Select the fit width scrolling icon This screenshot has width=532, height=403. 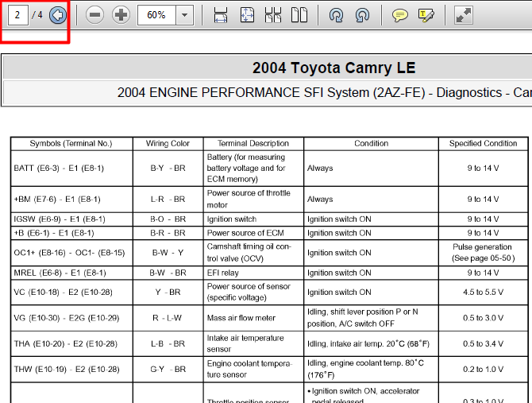click(x=221, y=15)
